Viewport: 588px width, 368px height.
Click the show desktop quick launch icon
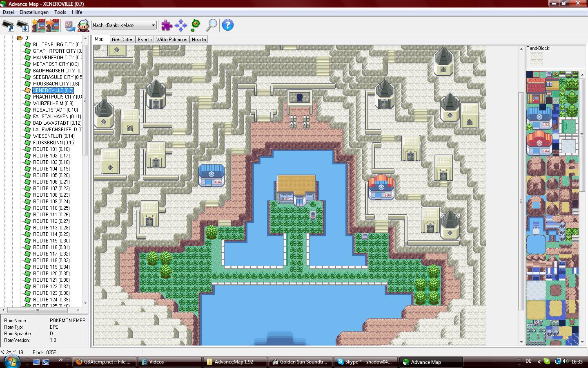pos(37,362)
